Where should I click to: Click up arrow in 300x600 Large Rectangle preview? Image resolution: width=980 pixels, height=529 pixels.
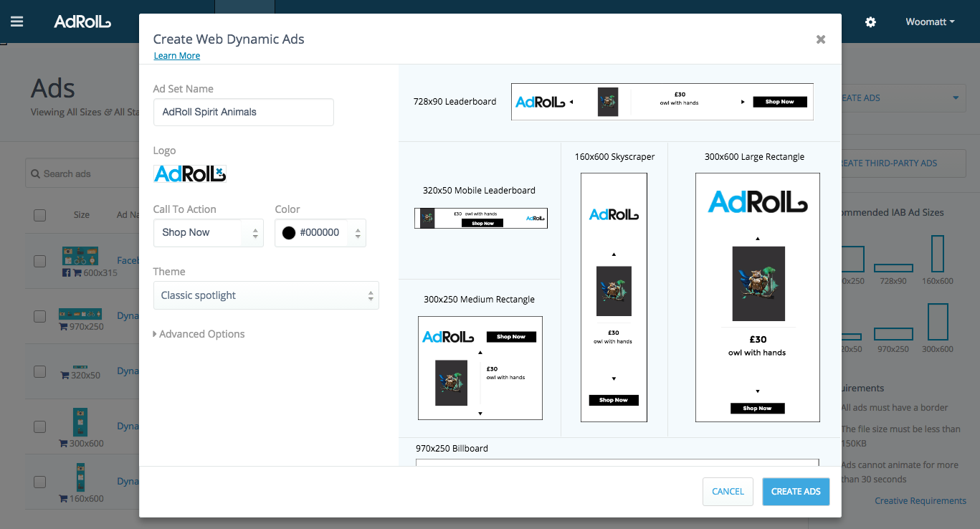pyautogui.click(x=758, y=238)
